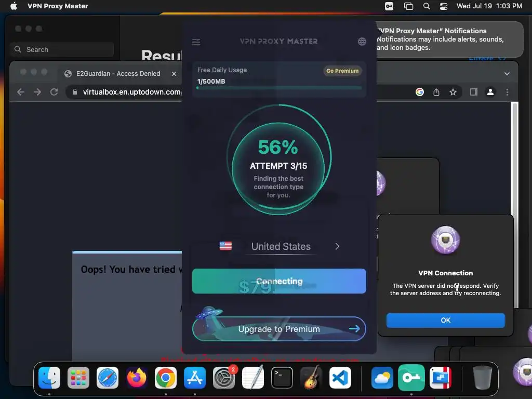Image resolution: width=532 pixels, height=399 pixels.
Task: Go back in Chrome browser
Action: (21, 92)
